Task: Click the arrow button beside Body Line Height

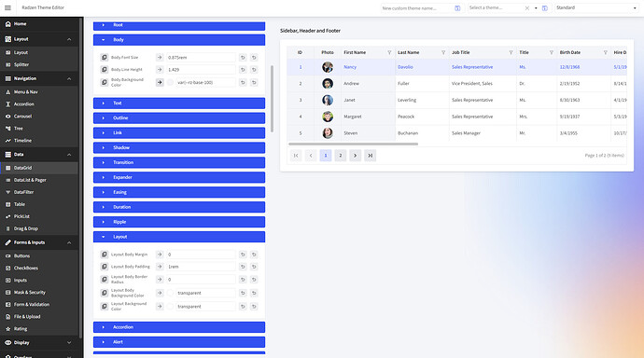Action: pos(160,70)
